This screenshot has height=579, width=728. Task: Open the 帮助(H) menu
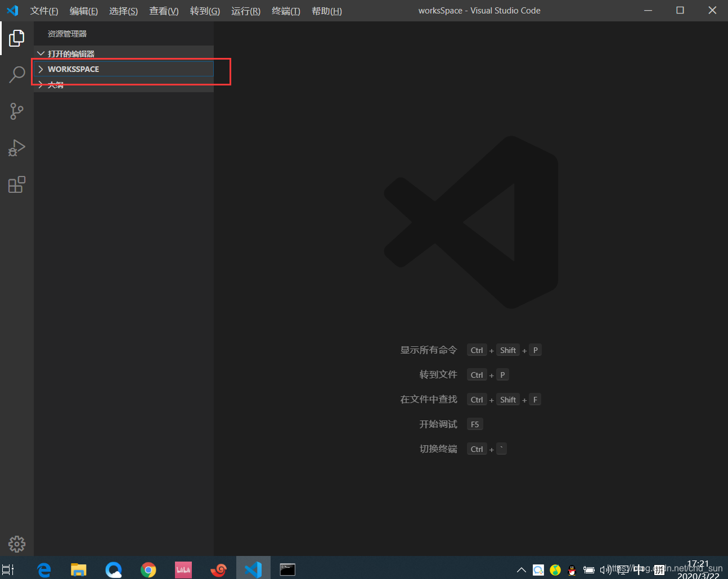[x=327, y=11]
